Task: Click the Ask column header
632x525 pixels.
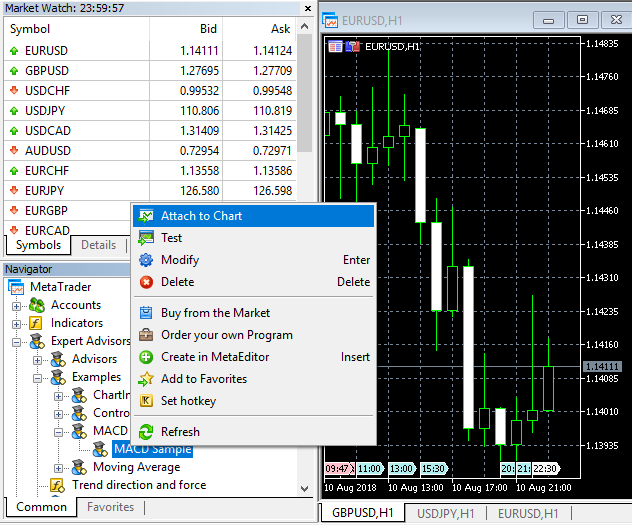Action: click(x=259, y=29)
